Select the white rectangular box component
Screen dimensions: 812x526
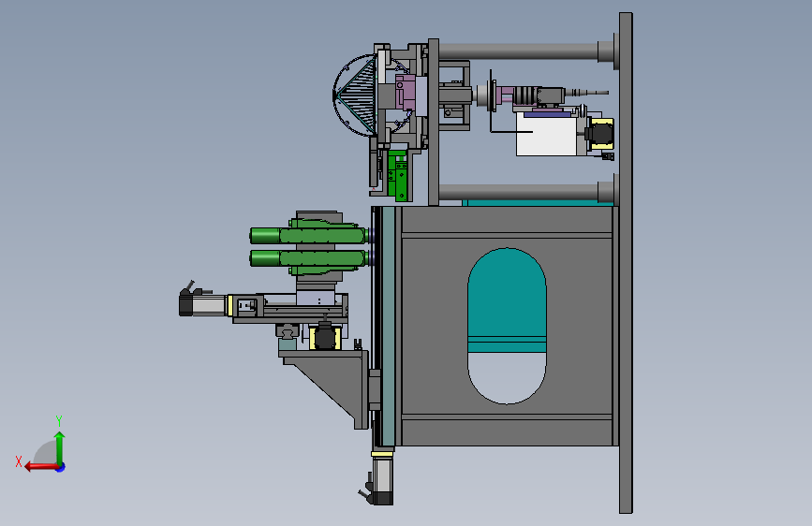coord(547,134)
